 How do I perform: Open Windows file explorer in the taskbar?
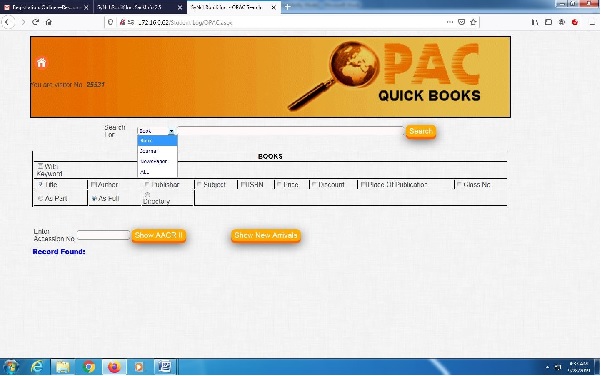[62, 367]
